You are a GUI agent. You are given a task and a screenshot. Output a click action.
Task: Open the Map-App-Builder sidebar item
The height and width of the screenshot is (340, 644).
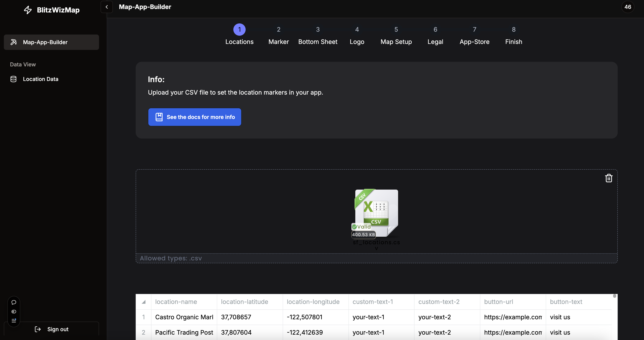pyautogui.click(x=51, y=42)
